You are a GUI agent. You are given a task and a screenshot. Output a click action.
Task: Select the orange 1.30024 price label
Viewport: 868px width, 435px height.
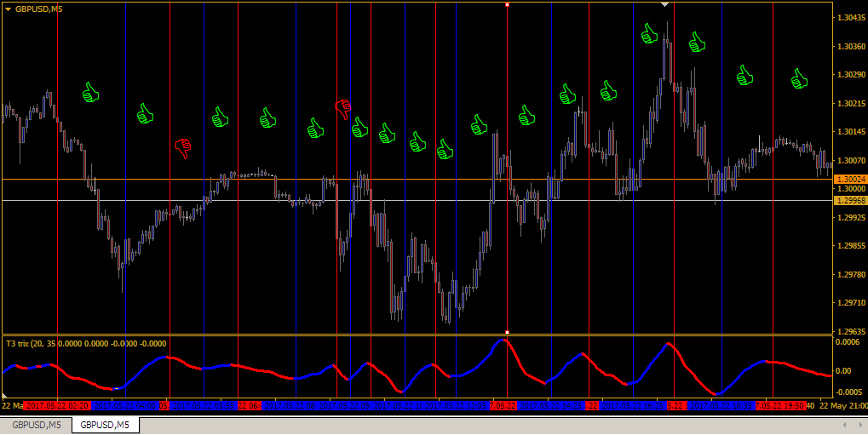[851, 180]
